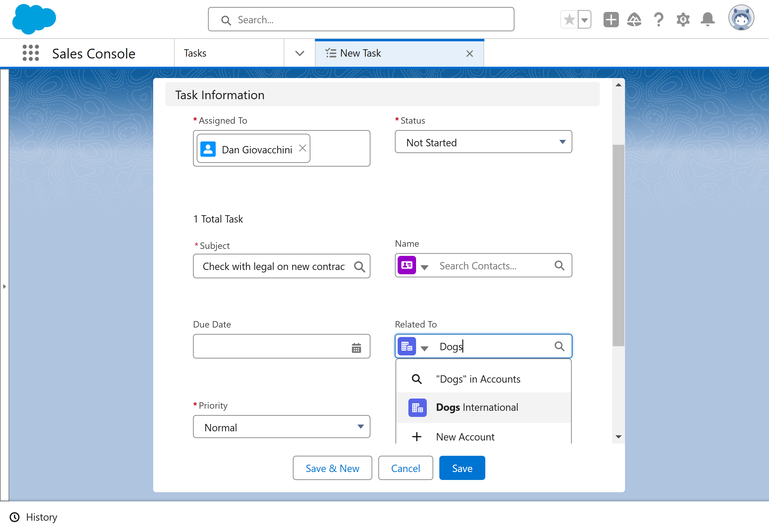Click search icon in Name field

(x=559, y=266)
